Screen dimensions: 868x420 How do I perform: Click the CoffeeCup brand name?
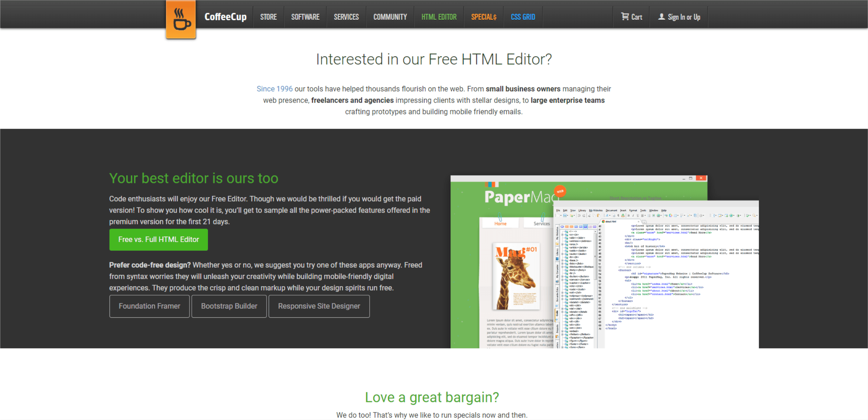[225, 17]
